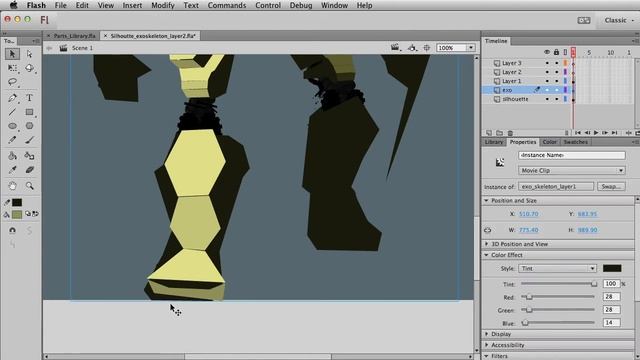This screenshot has width=640, height=360.
Task: Choose the Free Transform tool
Action: point(12,68)
